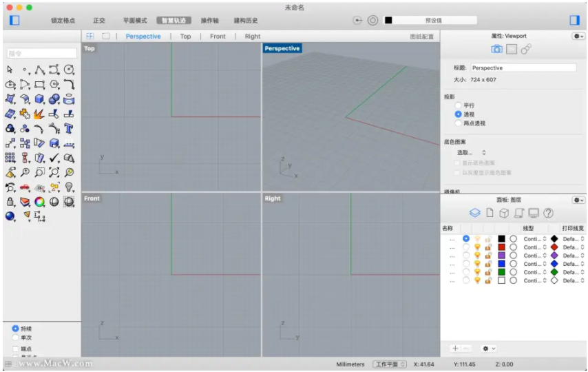This screenshot has height=372, width=588.
Task: Open the Help question-mark panel icon
Action: click(548, 213)
